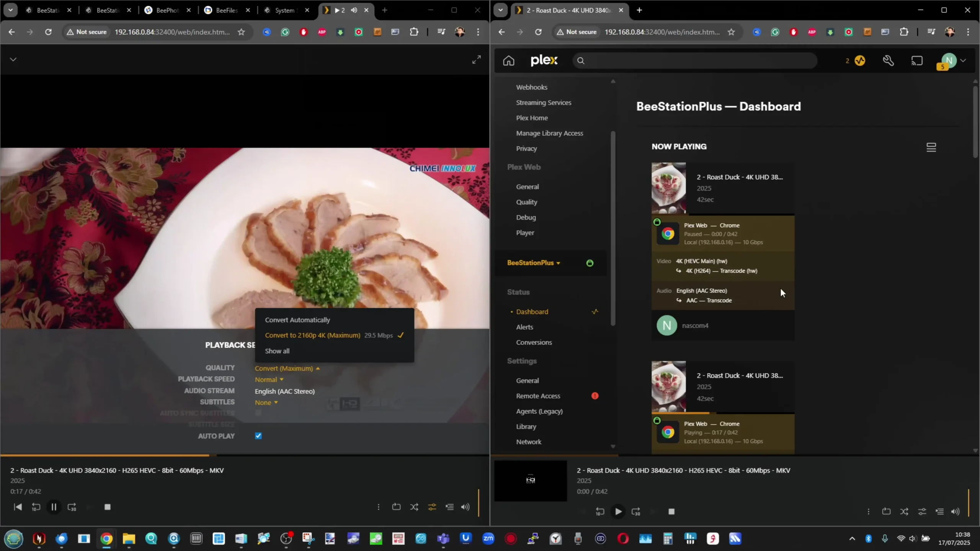980x551 pixels.
Task: Seek on left player progress bar
Action: (245, 455)
